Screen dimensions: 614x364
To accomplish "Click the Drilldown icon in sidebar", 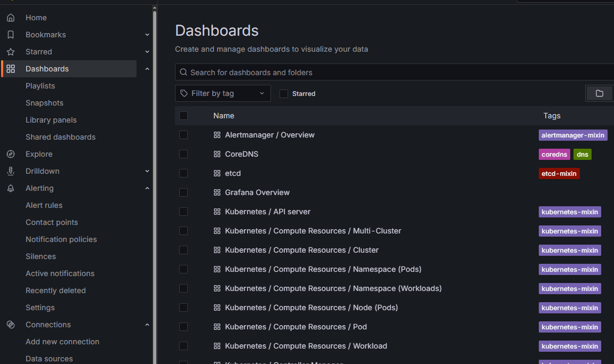I will point(11,171).
